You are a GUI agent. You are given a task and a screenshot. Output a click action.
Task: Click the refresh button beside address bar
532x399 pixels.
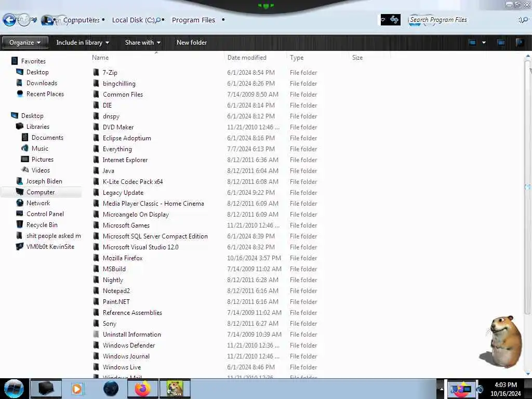tap(394, 20)
